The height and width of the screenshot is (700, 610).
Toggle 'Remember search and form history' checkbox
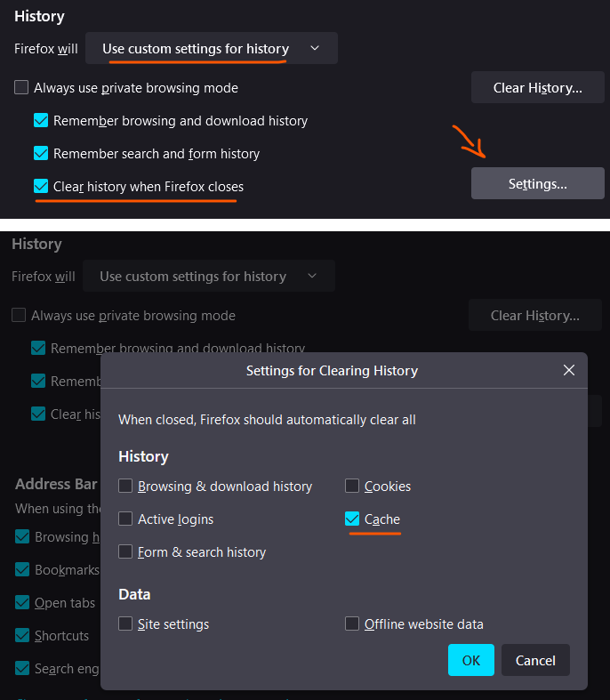[x=41, y=154]
